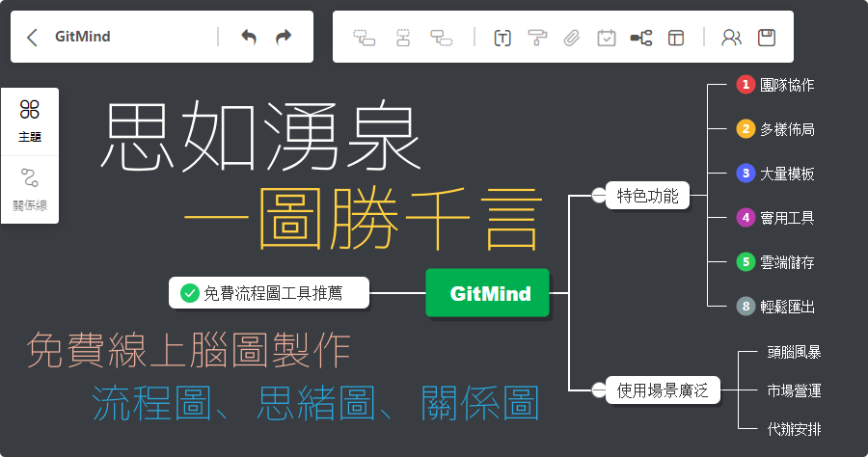Select the central GitMind node
The width and height of the screenshot is (868, 457).
[487, 293]
